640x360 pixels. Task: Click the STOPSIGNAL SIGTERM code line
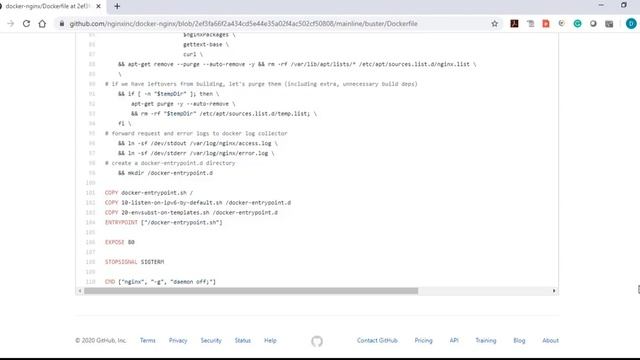(x=134, y=262)
